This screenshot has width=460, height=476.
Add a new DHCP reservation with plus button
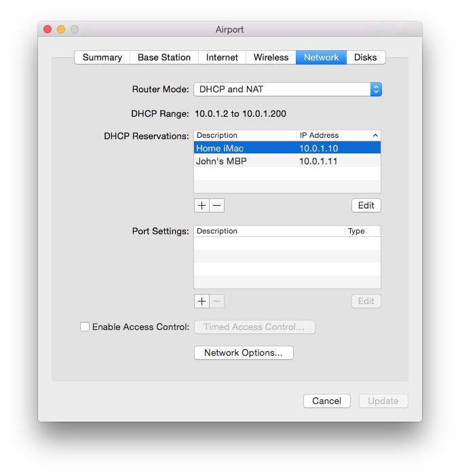tap(202, 206)
